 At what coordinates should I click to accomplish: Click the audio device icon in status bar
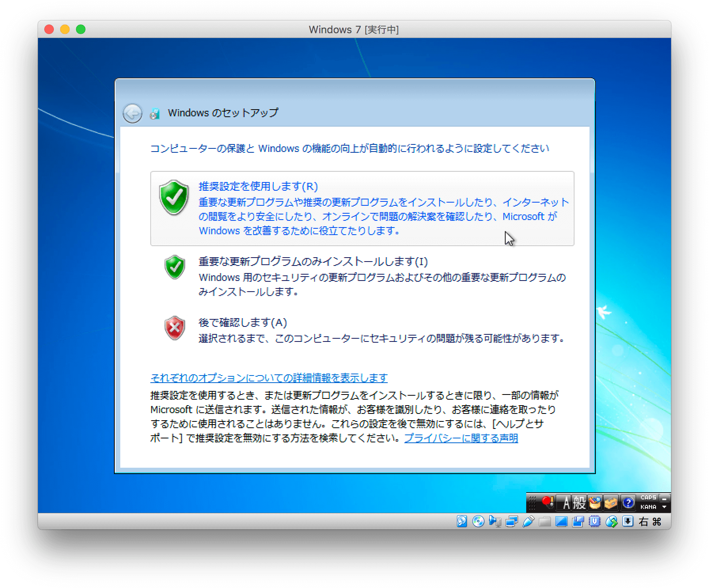[x=495, y=522]
